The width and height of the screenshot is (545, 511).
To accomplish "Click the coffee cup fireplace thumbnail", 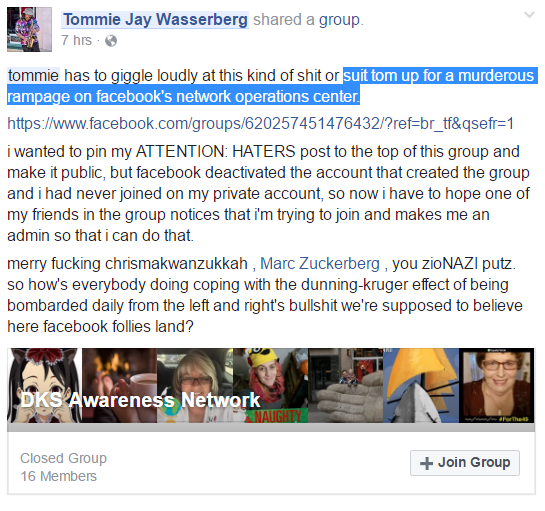I will point(119,386).
